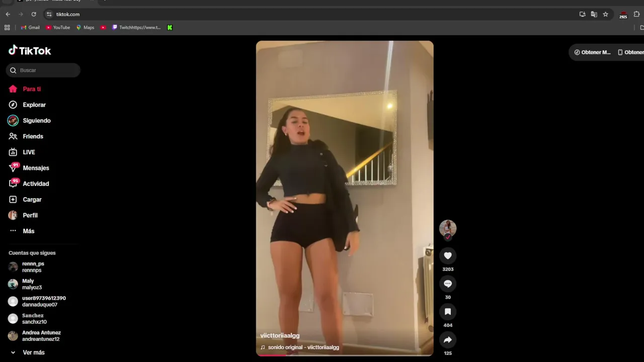Like the video with heart icon
The image size is (644, 362).
(448, 255)
